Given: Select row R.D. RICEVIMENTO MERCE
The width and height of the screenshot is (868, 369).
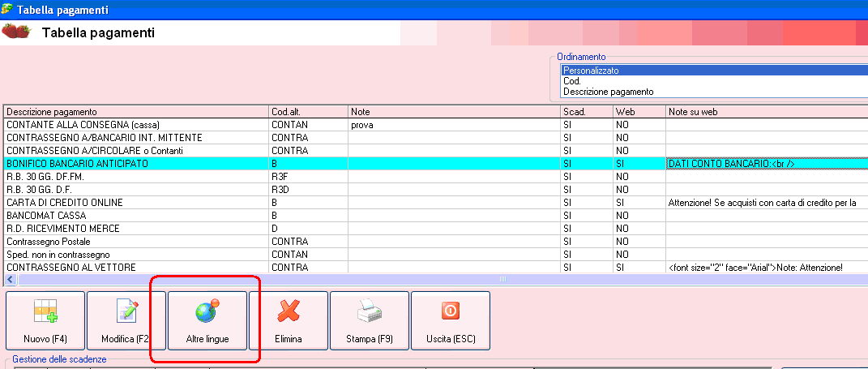Looking at the screenshot, I should click(x=436, y=229).
